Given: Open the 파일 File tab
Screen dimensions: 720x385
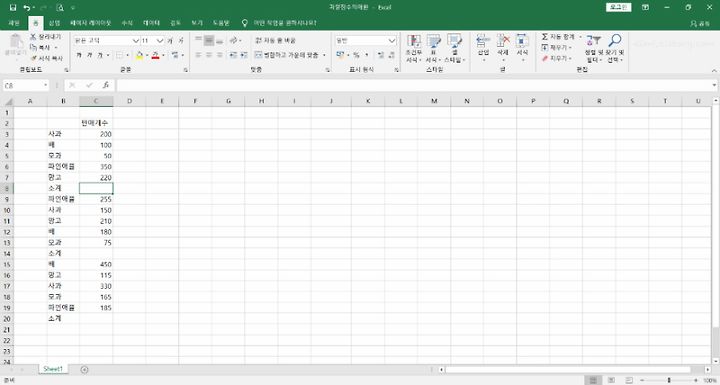Looking at the screenshot, I should coord(14,23).
